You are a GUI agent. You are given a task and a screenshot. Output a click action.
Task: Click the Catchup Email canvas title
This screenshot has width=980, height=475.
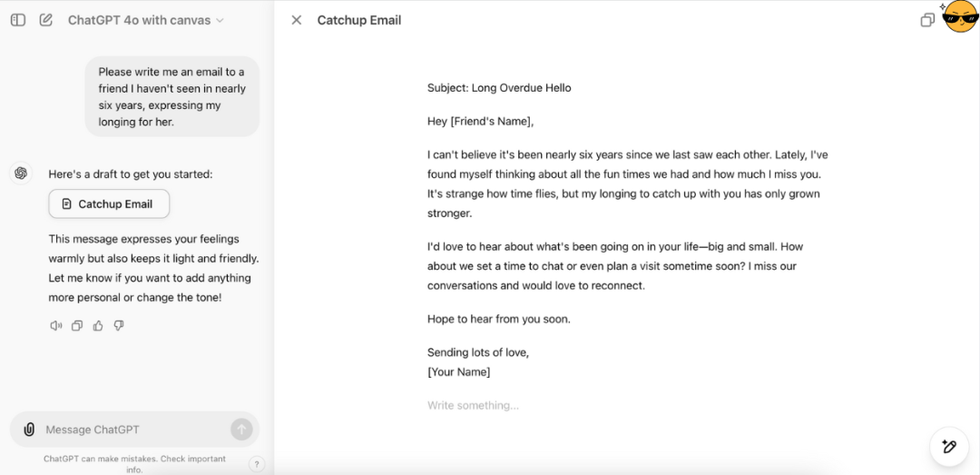tap(359, 20)
